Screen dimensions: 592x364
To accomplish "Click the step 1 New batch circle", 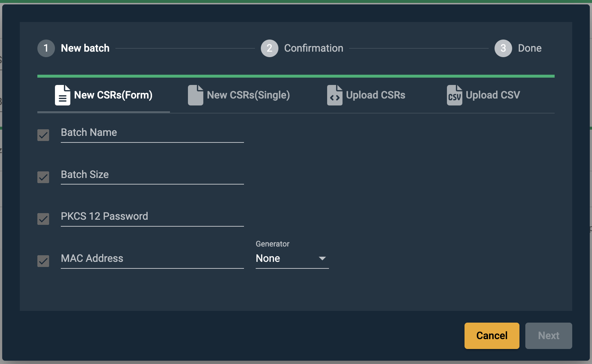I will (46, 48).
